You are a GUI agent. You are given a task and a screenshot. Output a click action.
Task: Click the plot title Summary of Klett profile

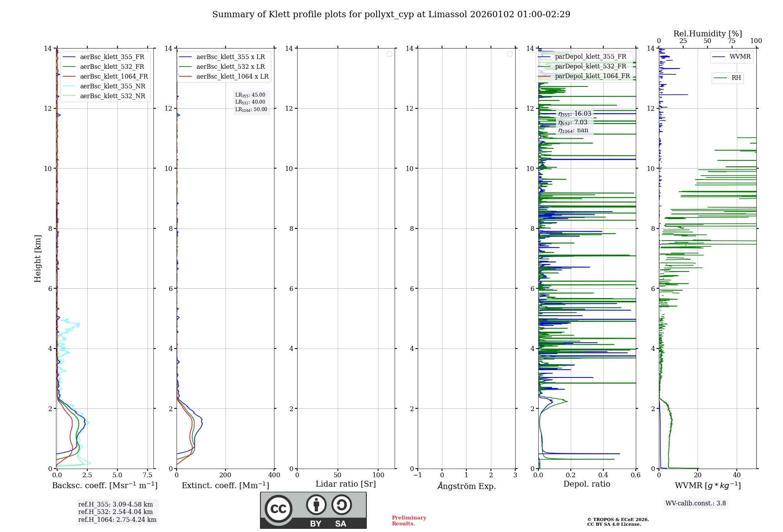coord(391,14)
